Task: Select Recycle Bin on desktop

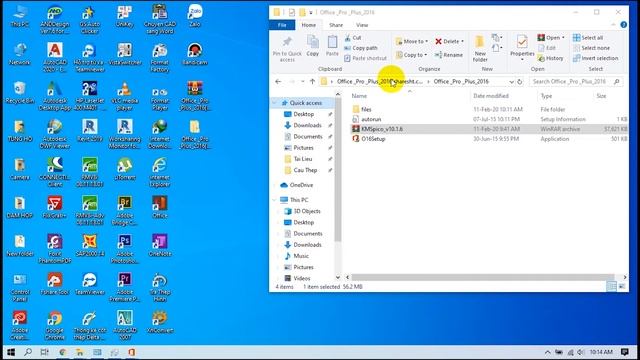Action: [20, 92]
